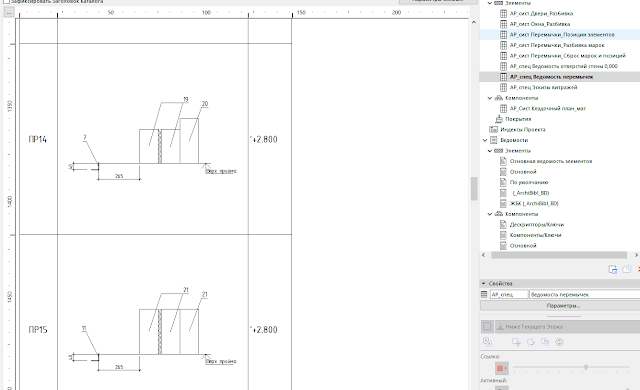Select the Покрытия tree item
Image resolution: width=640 pixels, height=390 pixels.
point(518,119)
